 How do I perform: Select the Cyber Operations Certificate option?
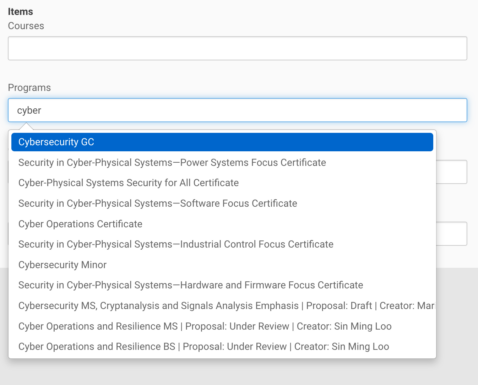(222, 224)
